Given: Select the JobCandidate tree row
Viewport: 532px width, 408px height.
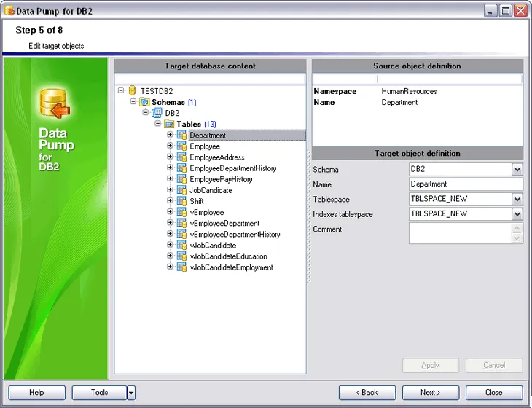Looking at the screenshot, I should click(211, 191).
